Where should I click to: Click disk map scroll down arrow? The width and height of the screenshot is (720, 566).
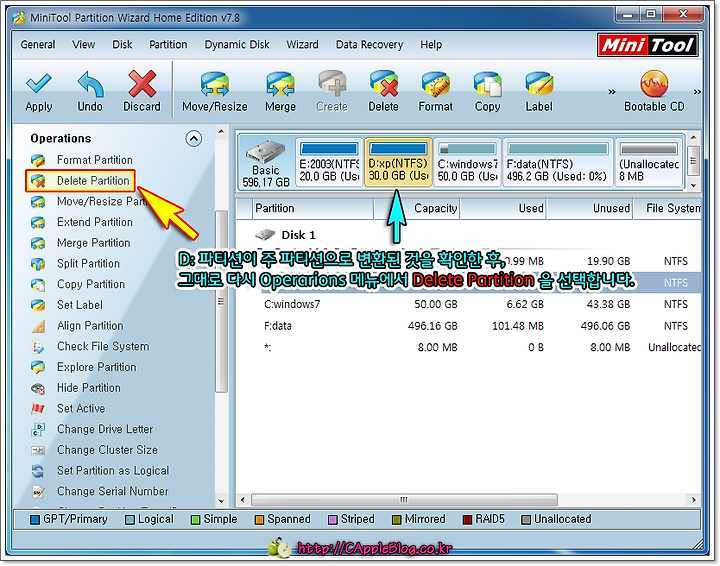pyautogui.click(x=693, y=185)
